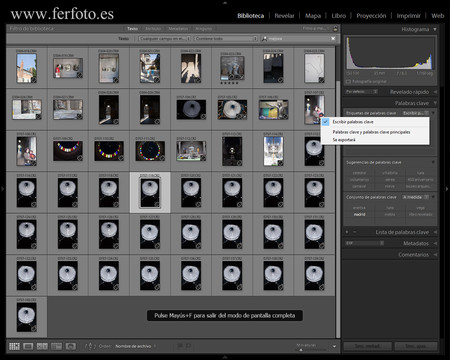Clear the text search with X icon
The width and height of the screenshot is (450, 360).
tap(333, 39)
